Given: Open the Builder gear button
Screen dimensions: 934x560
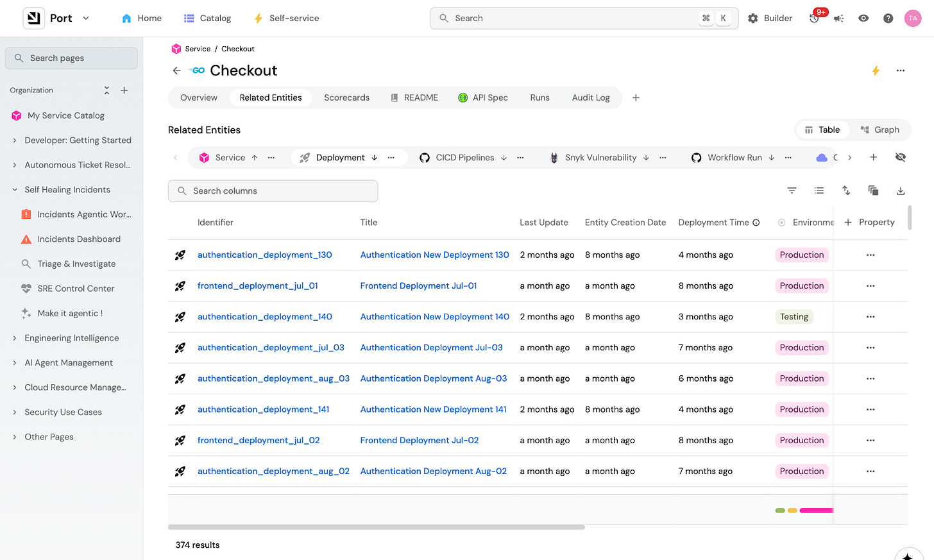Looking at the screenshot, I should pos(770,18).
